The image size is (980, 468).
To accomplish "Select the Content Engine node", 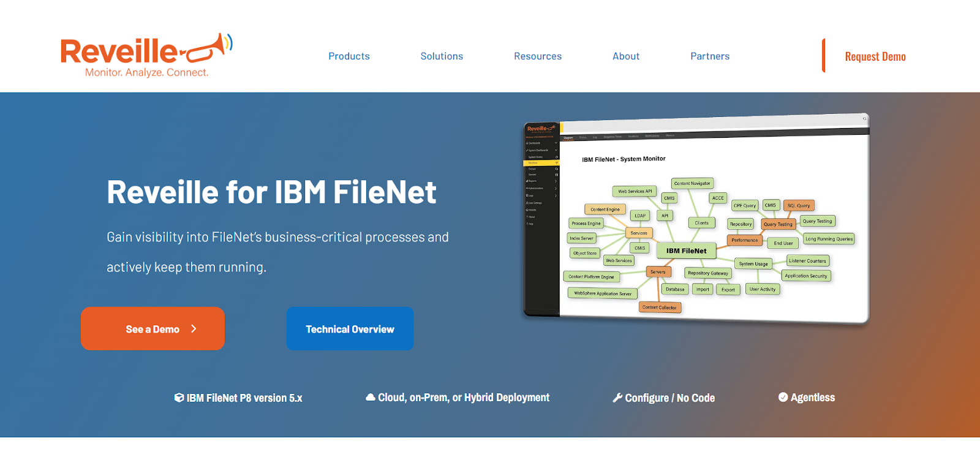I will tap(605, 209).
